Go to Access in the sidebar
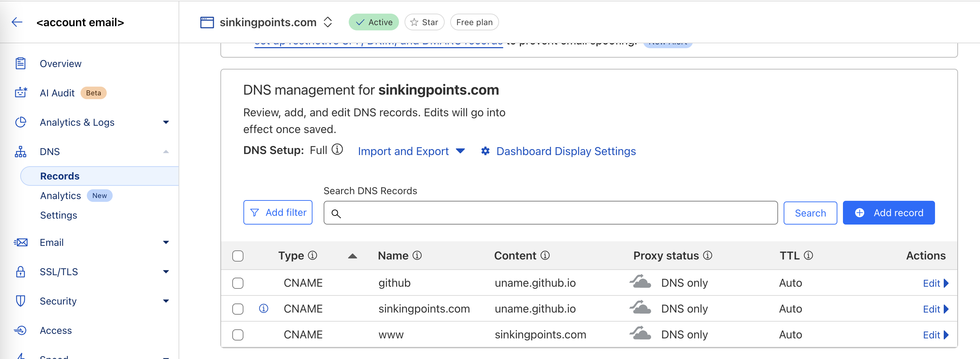 pos(55,330)
